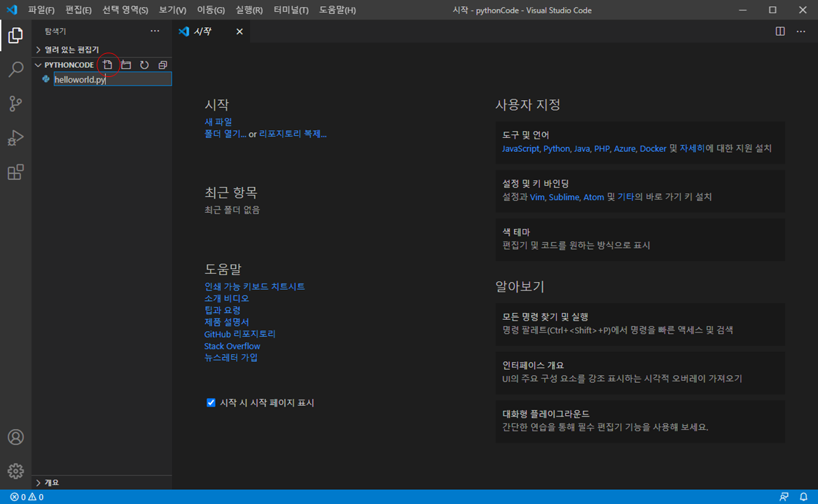Open the Accounts icon in activity bar
The height and width of the screenshot is (504, 818).
[x=15, y=437]
